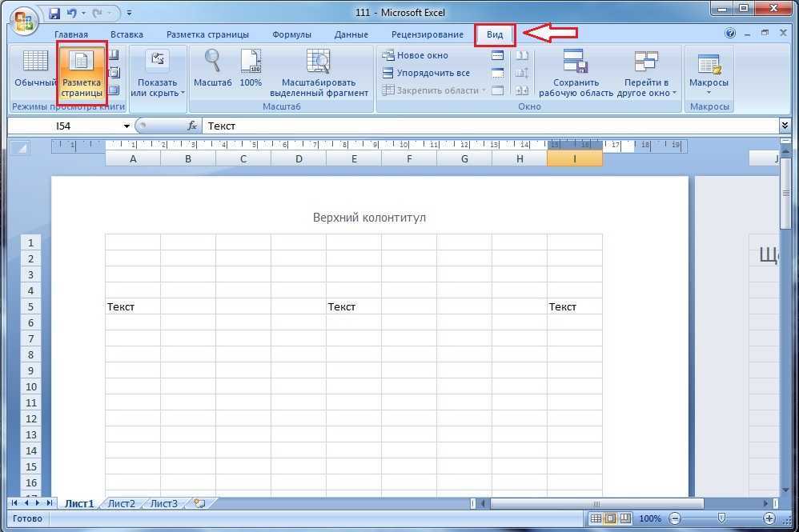Expand Перейти в другое окно dropdown
Viewport: 799px width, 532px height.
pyautogui.click(x=647, y=73)
